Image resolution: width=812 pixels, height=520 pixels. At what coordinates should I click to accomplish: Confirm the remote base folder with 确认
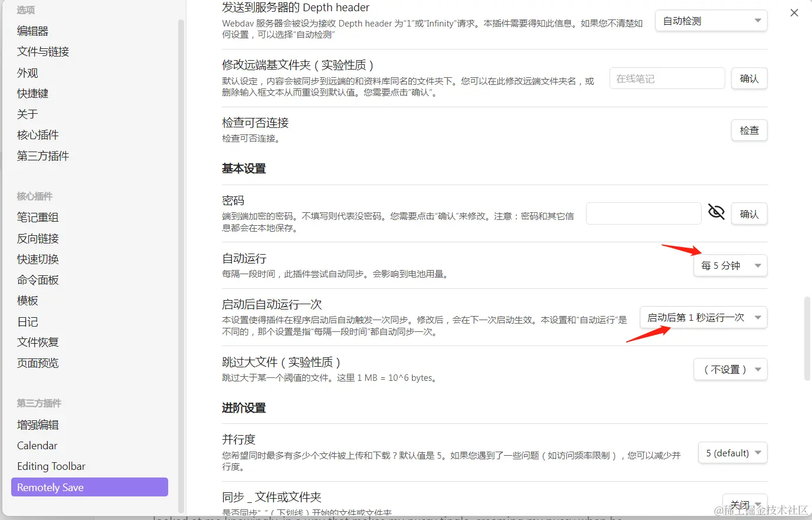click(x=749, y=78)
